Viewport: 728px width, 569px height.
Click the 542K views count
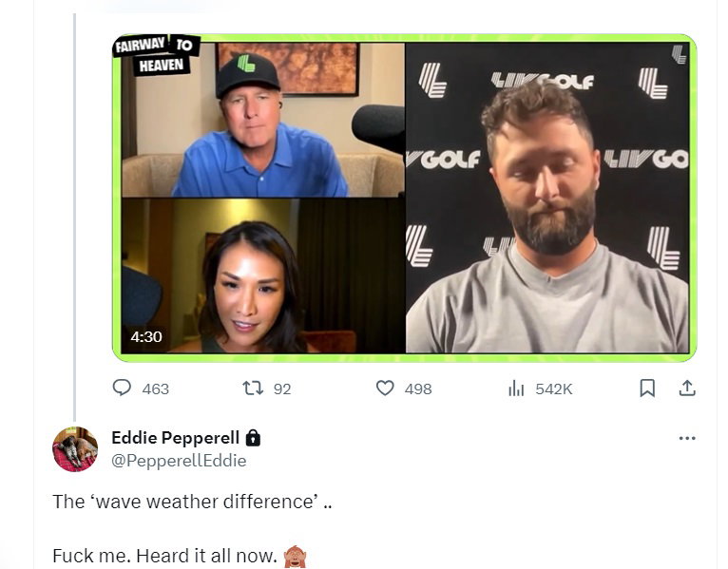(554, 389)
